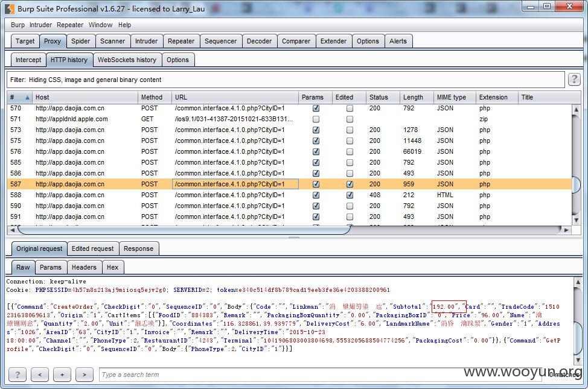
Task: Select history row 571 appldnld.apple.com
Action: point(290,119)
